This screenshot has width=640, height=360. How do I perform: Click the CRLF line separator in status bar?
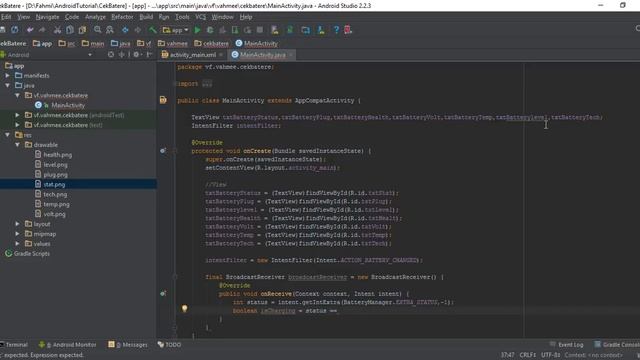527,355
